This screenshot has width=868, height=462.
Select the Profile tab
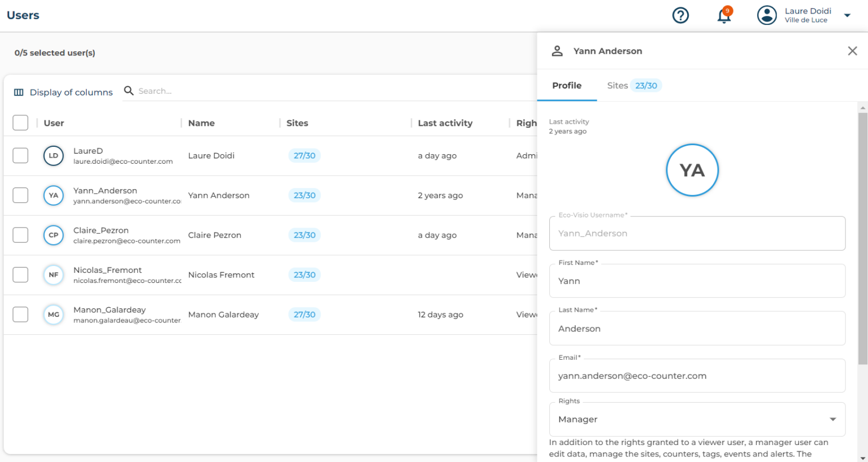[567, 85]
